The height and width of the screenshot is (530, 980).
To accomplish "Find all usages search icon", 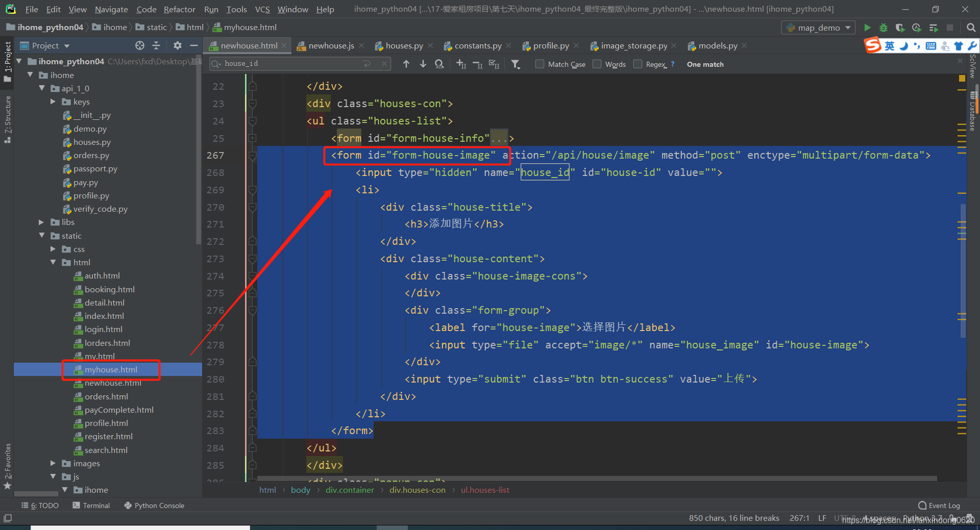I will [439, 64].
